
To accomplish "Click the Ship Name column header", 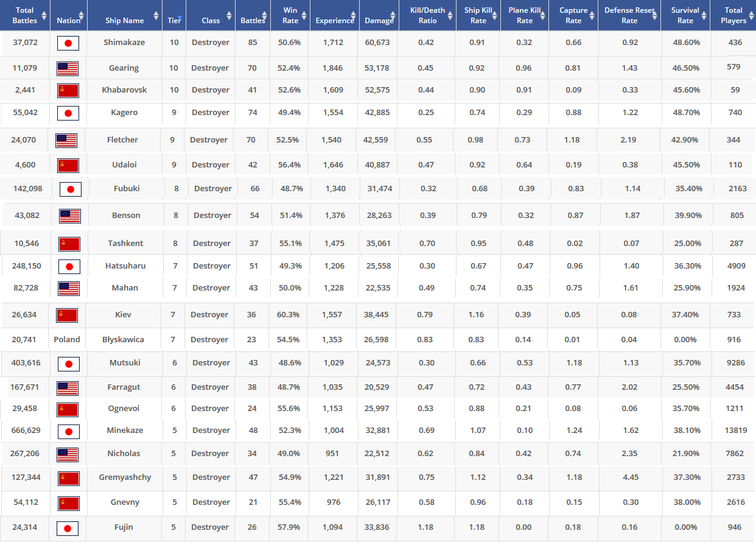I will [125, 20].
